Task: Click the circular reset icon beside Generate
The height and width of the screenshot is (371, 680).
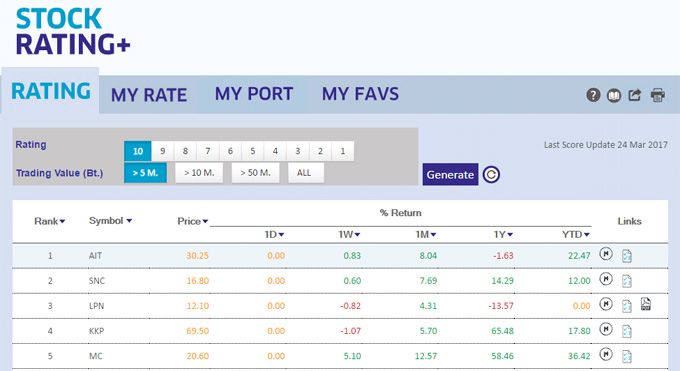Action: point(491,174)
